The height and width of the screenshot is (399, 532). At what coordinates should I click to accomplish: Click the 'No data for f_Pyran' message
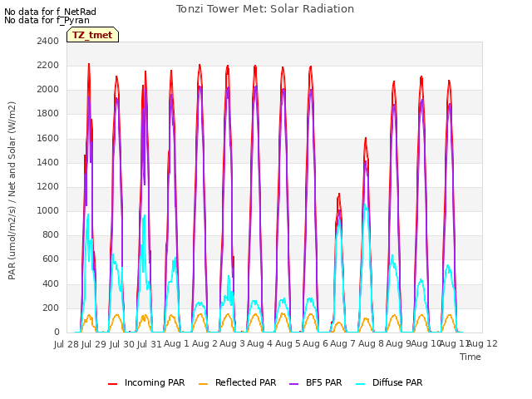[47, 20]
